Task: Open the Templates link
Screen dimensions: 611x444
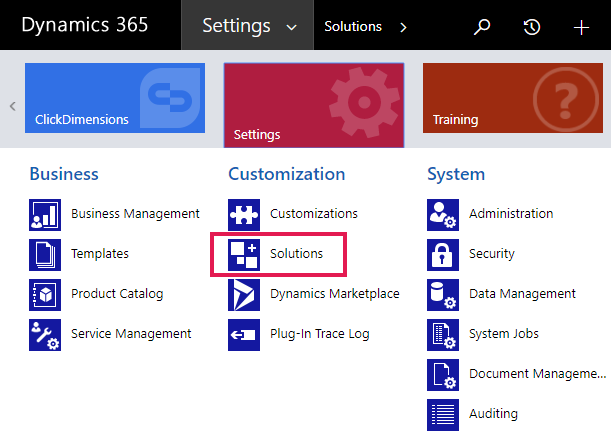Action: pos(100,254)
